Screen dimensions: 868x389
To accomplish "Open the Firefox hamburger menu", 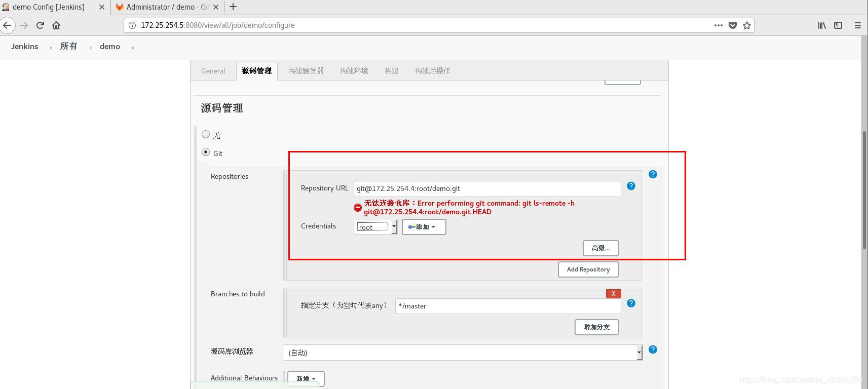I will pos(858,25).
